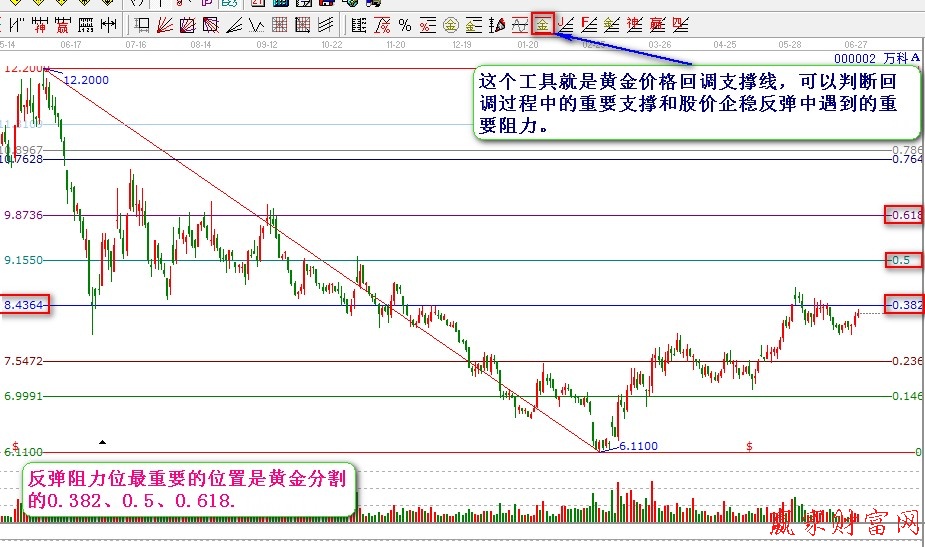The height and width of the screenshot is (547, 925).
Task: Click the 9.8736 price label on left axis
Action: coord(24,215)
